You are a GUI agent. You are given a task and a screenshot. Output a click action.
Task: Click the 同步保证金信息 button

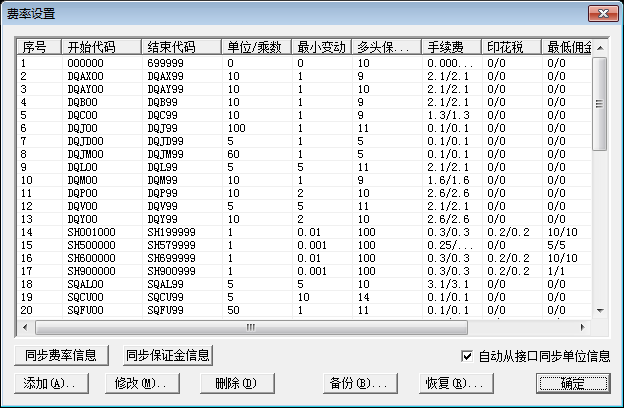point(168,355)
